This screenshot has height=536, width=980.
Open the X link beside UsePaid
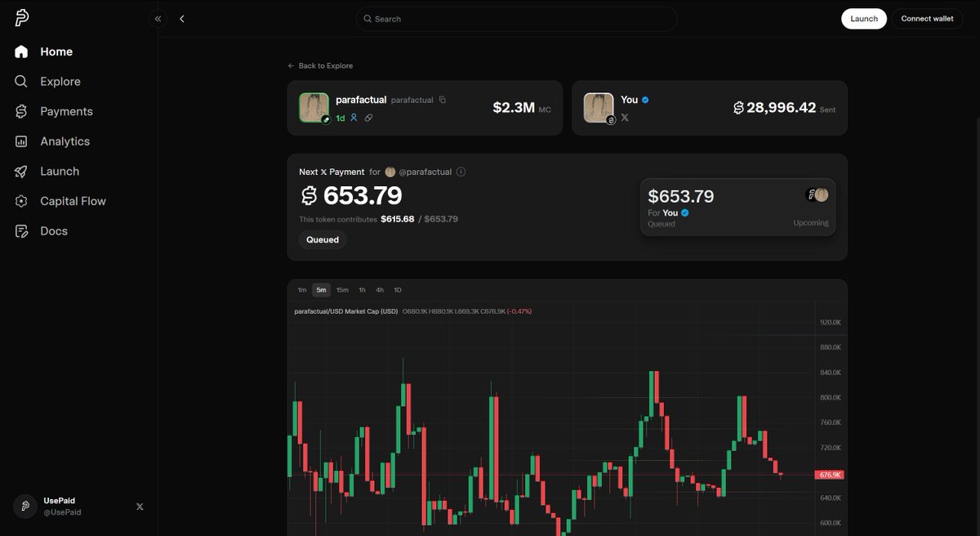click(x=140, y=507)
